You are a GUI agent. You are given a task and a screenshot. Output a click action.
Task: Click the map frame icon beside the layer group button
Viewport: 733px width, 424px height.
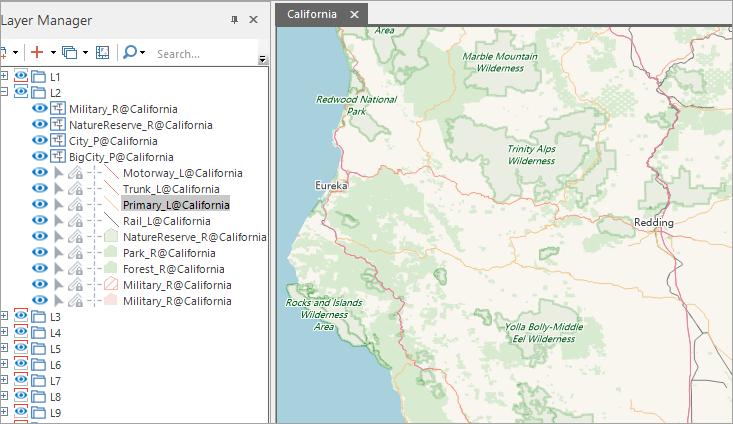(x=102, y=52)
